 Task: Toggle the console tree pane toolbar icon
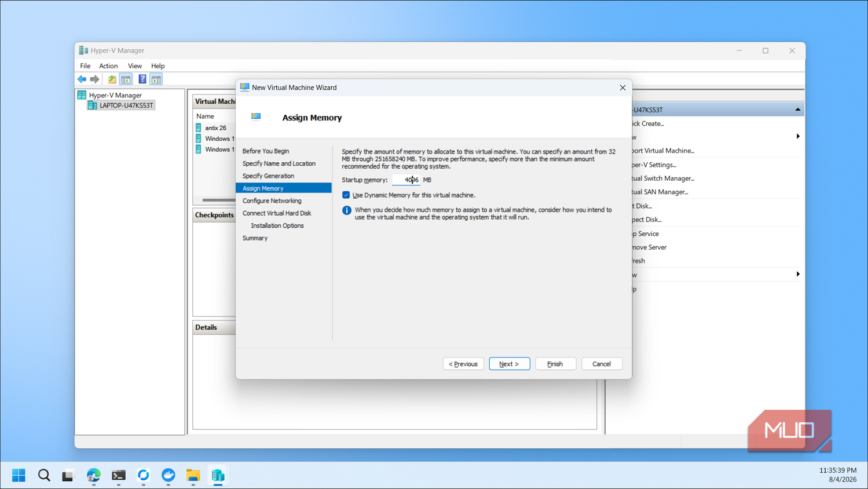126,79
